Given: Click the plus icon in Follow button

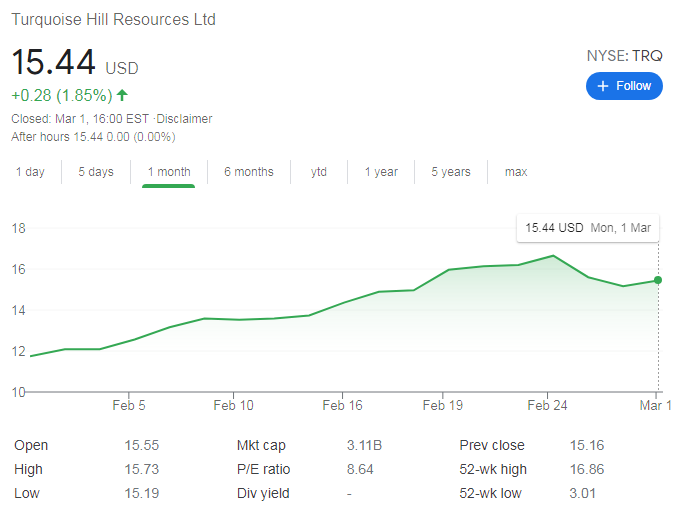Looking at the screenshot, I should [603, 86].
